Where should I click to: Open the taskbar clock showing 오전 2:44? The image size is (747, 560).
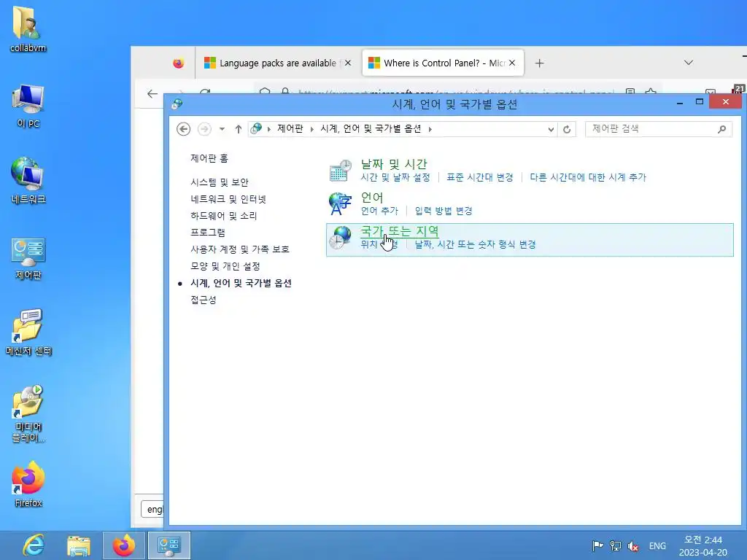(x=703, y=545)
